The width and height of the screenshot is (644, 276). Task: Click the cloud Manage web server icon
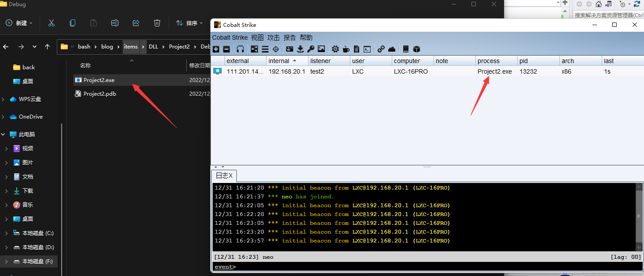click(392, 49)
